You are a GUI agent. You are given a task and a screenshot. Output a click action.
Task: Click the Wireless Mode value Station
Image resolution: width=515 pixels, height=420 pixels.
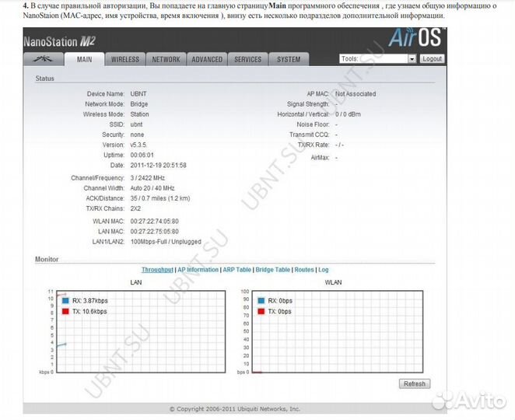click(x=139, y=114)
